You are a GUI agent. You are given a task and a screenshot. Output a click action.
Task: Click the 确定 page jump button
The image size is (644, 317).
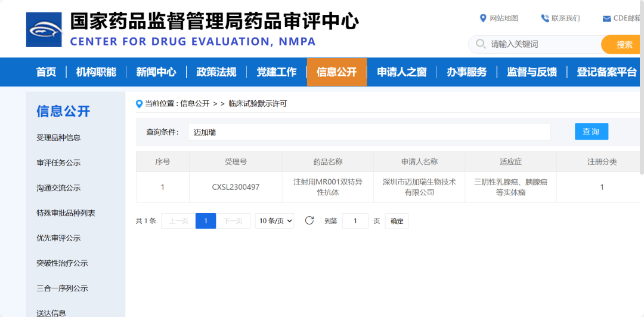click(397, 221)
